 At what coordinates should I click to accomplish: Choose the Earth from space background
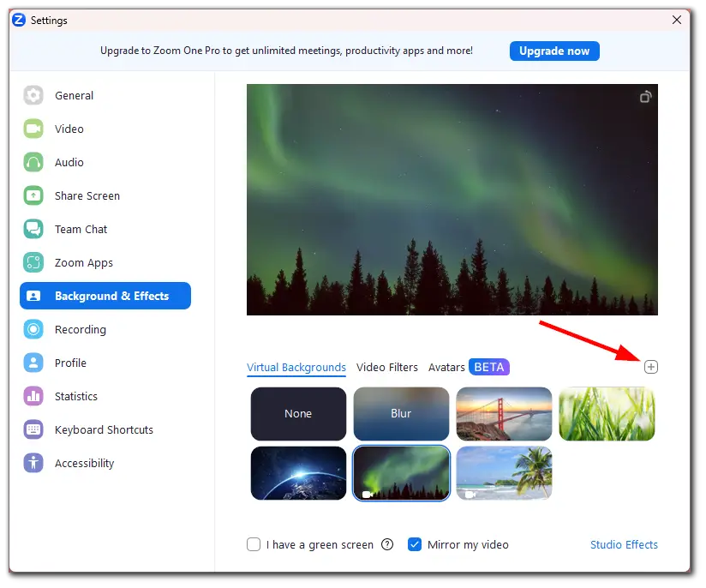298,473
